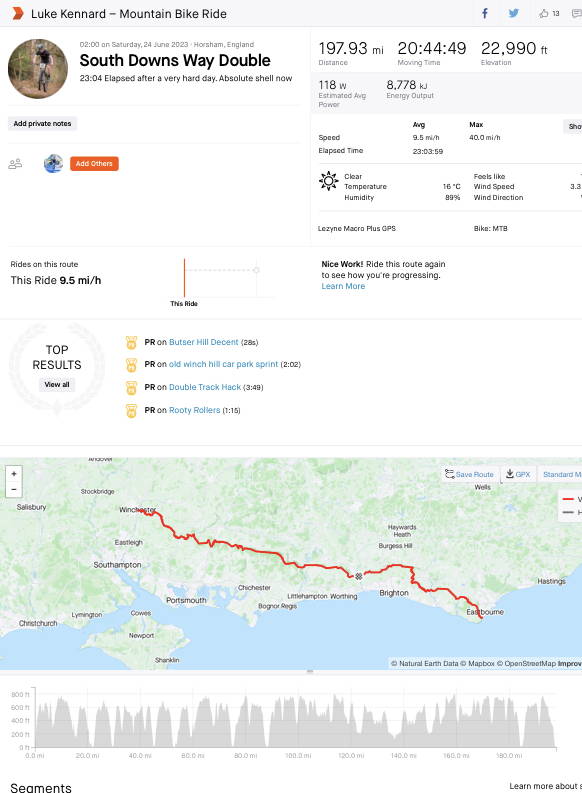
Task: Open old winch hill car park sprint
Action: tap(223, 364)
